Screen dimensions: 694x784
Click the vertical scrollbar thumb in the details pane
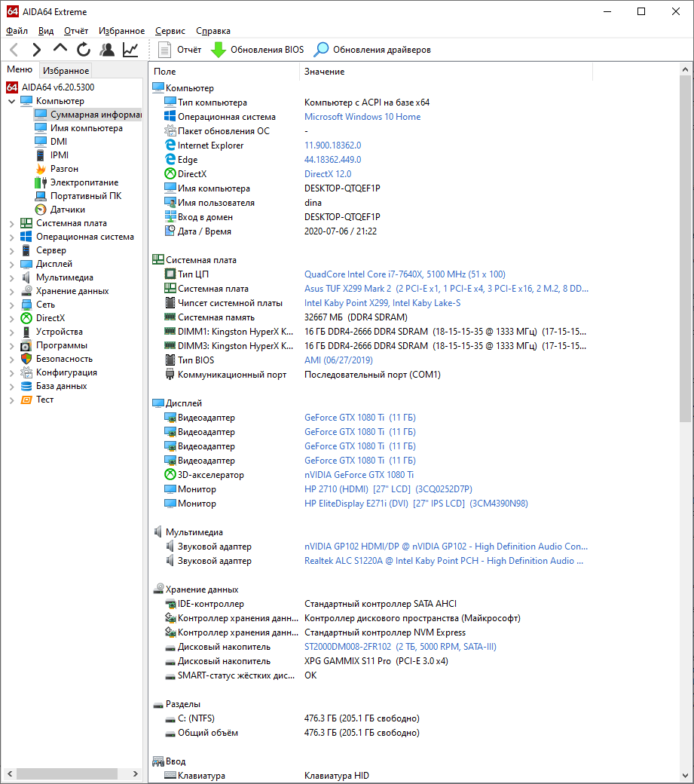(x=685, y=249)
